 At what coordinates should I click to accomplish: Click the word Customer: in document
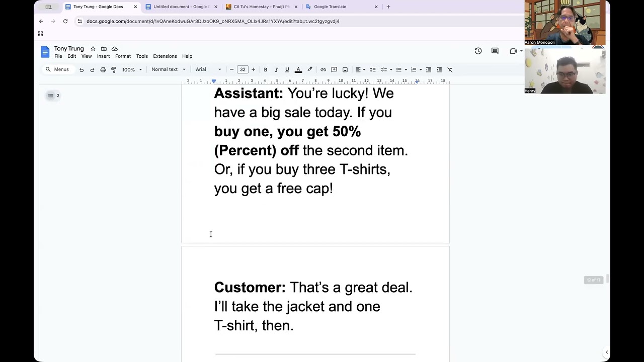click(250, 288)
